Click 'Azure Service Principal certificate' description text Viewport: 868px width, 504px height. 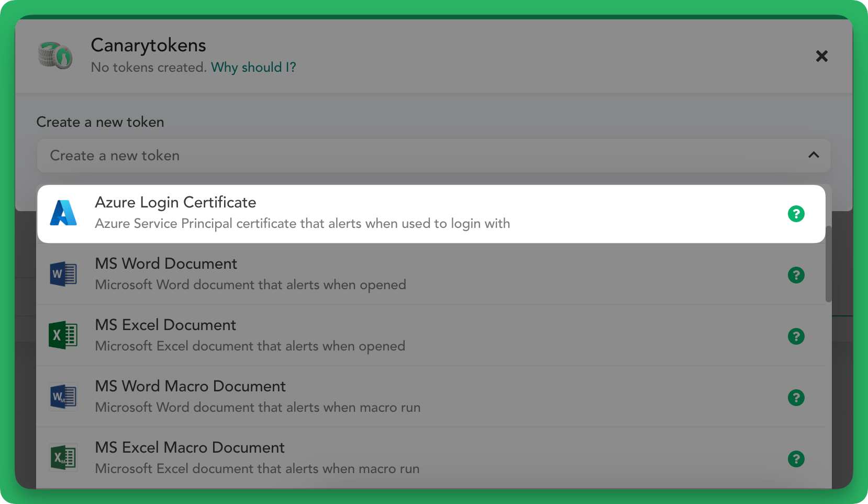coord(302,224)
